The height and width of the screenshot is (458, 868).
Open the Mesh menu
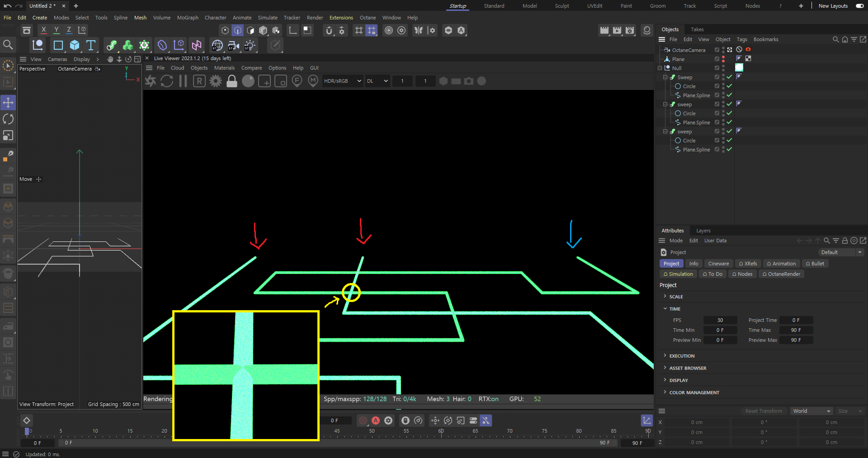coord(140,18)
